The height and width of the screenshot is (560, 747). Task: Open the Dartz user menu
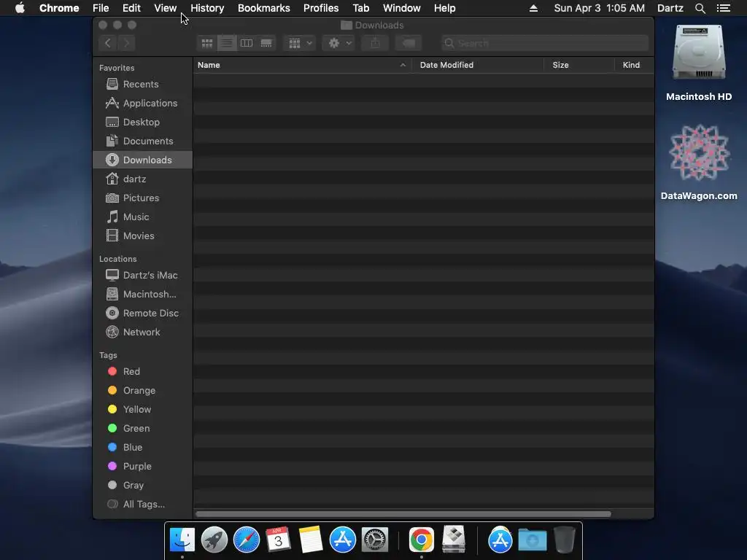click(670, 8)
